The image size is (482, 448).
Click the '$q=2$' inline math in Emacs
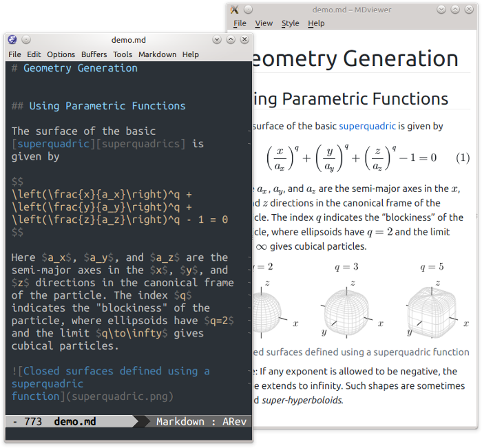(x=219, y=321)
